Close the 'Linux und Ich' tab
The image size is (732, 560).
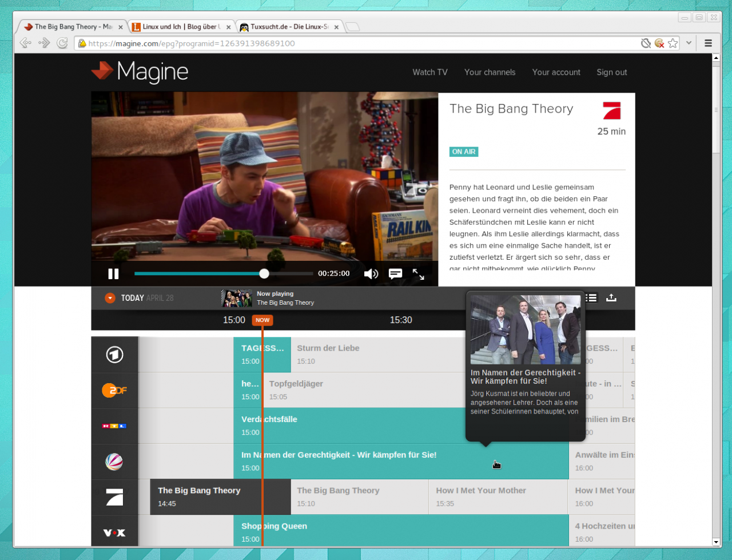point(228,27)
